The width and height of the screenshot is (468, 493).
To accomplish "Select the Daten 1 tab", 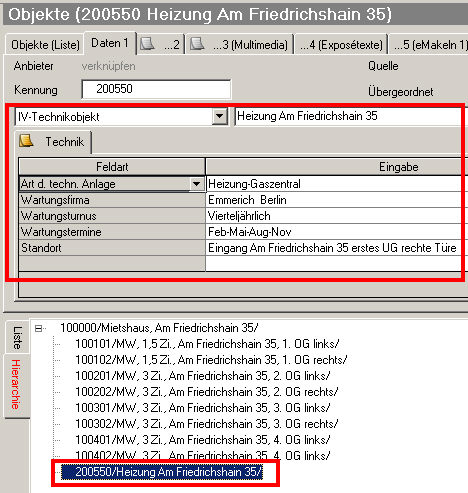I will [x=110, y=43].
